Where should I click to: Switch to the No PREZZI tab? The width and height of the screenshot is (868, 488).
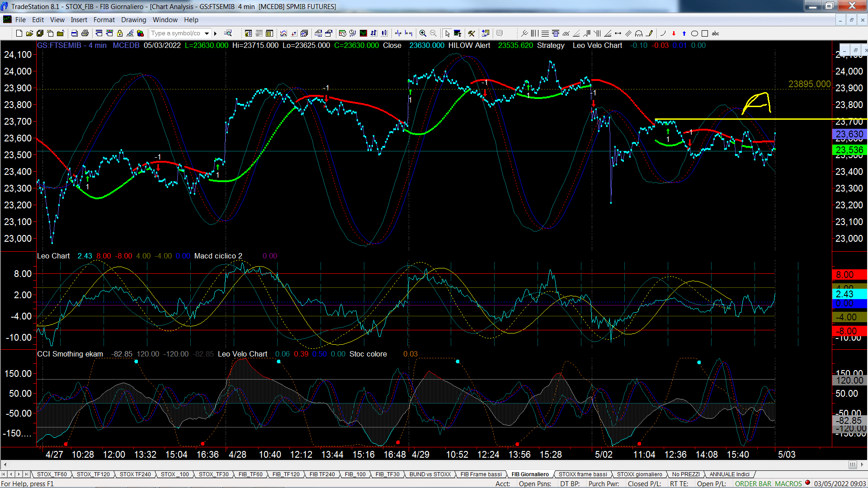coord(686,474)
